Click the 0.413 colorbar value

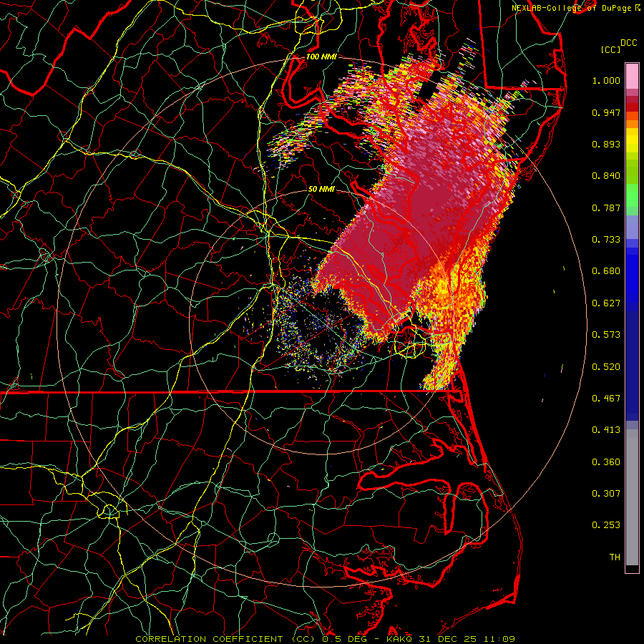coord(606,430)
